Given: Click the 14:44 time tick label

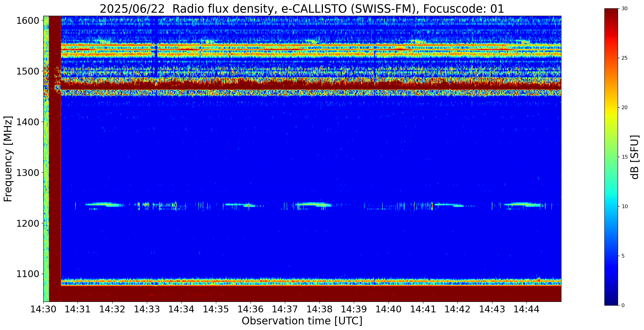Looking at the screenshot, I should click(526, 309).
